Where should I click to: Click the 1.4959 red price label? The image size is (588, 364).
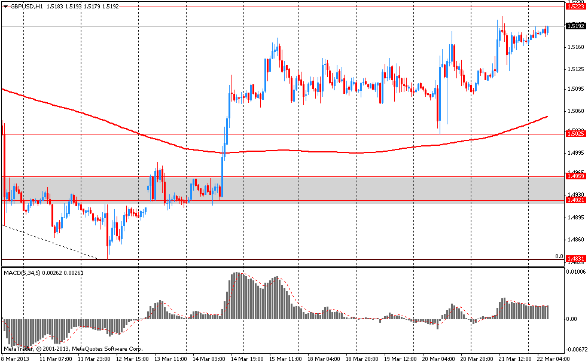[575, 176]
